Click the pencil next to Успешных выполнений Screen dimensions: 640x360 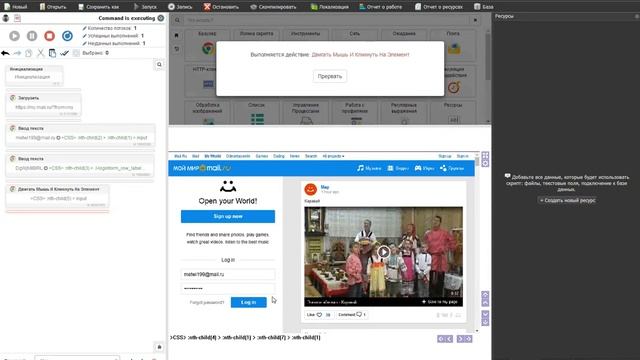point(84,36)
